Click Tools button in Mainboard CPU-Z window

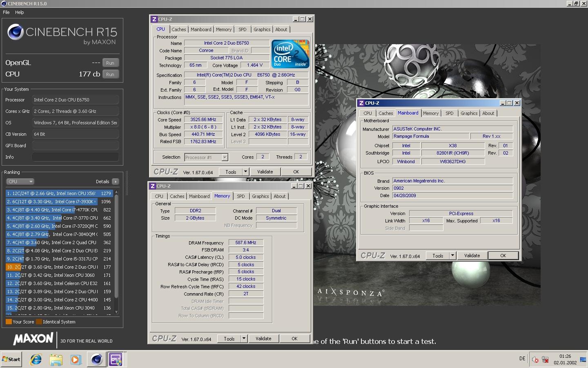click(x=438, y=256)
